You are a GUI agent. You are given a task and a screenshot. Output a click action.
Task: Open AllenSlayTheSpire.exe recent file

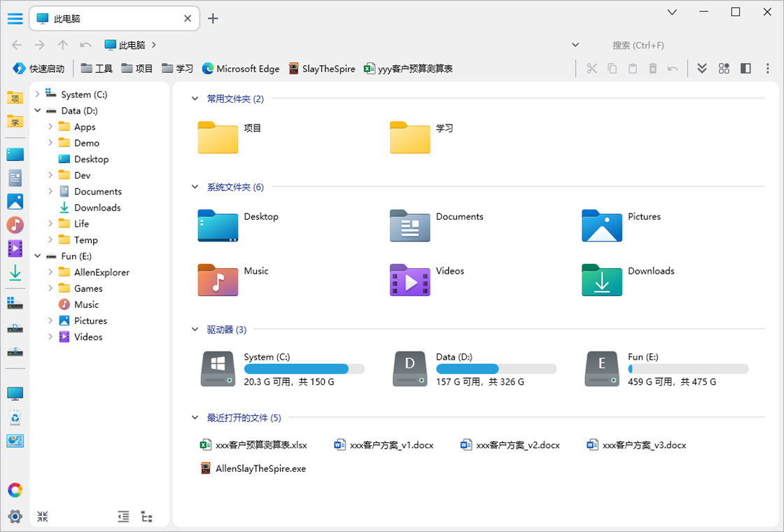pos(253,468)
